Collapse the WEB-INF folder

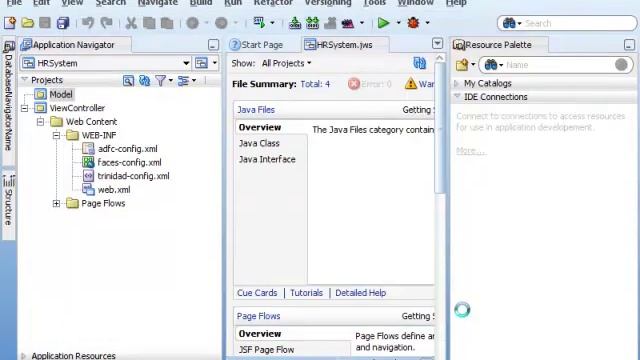click(x=56, y=135)
